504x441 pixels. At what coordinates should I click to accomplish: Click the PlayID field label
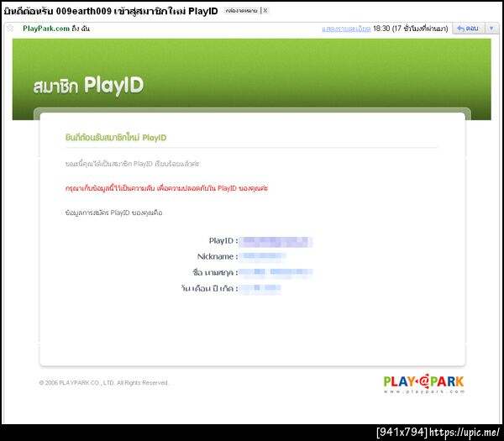tap(223, 241)
